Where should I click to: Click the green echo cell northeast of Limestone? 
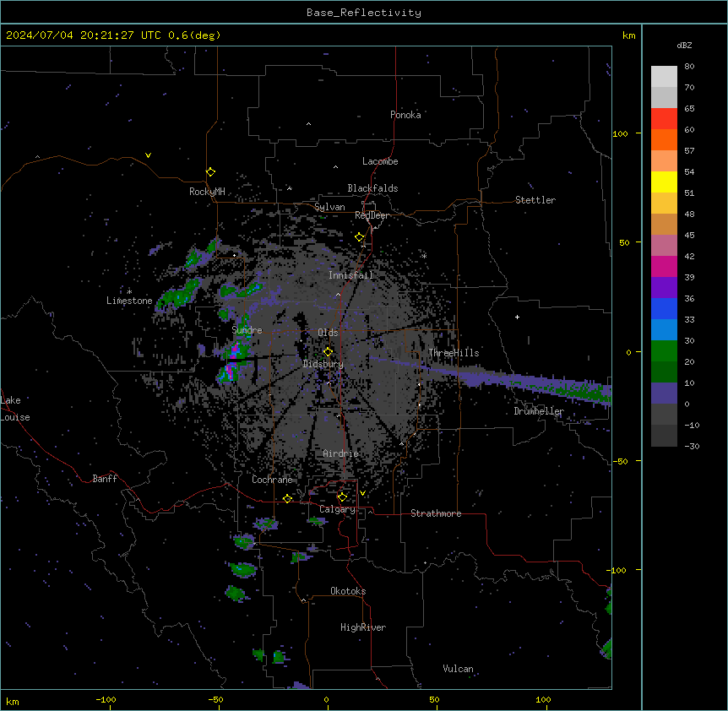(x=179, y=294)
